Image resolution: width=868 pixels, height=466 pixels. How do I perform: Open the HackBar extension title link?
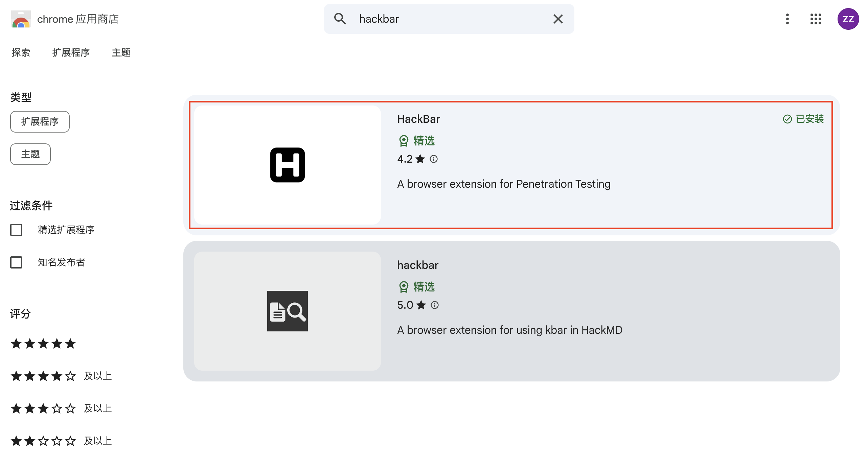point(418,119)
